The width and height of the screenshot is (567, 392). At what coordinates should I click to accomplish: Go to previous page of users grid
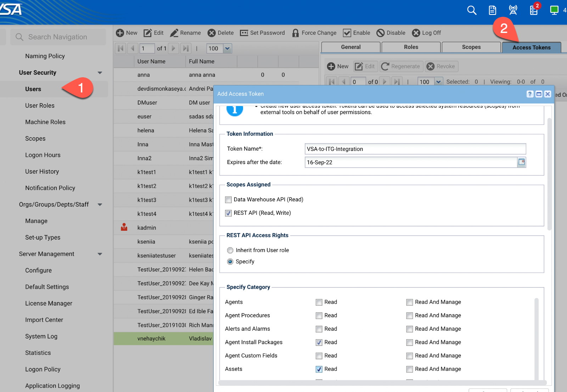click(133, 49)
